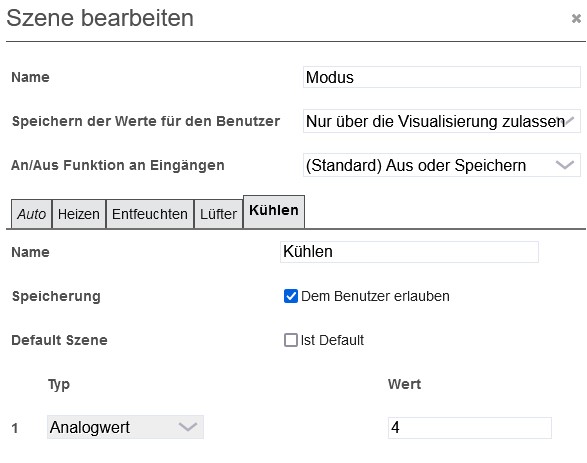The image size is (587, 463).
Task: Click the Dem Benutzer erlauben label
Action: [375, 296]
